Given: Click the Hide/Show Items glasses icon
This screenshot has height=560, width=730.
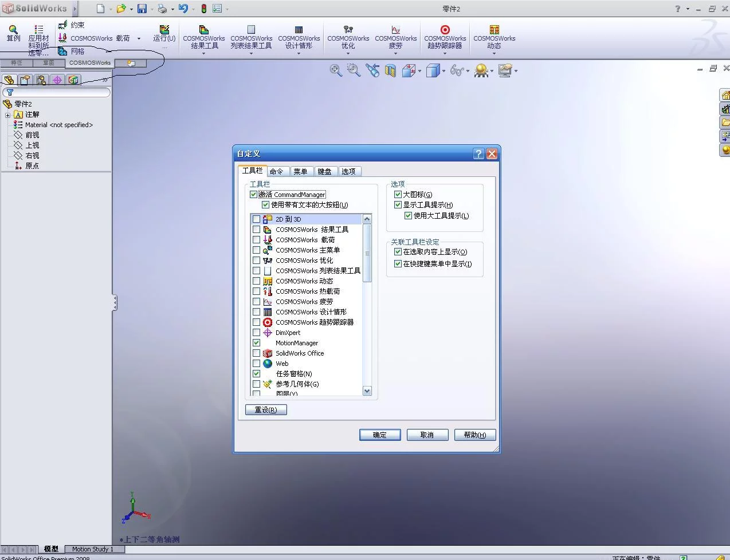Looking at the screenshot, I should [x=457, y=70].
